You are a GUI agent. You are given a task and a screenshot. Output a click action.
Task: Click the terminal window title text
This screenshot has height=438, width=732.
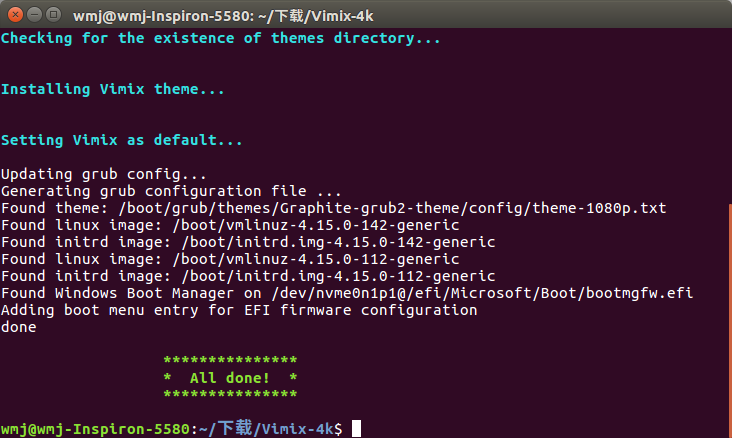(x=223, y=16)
